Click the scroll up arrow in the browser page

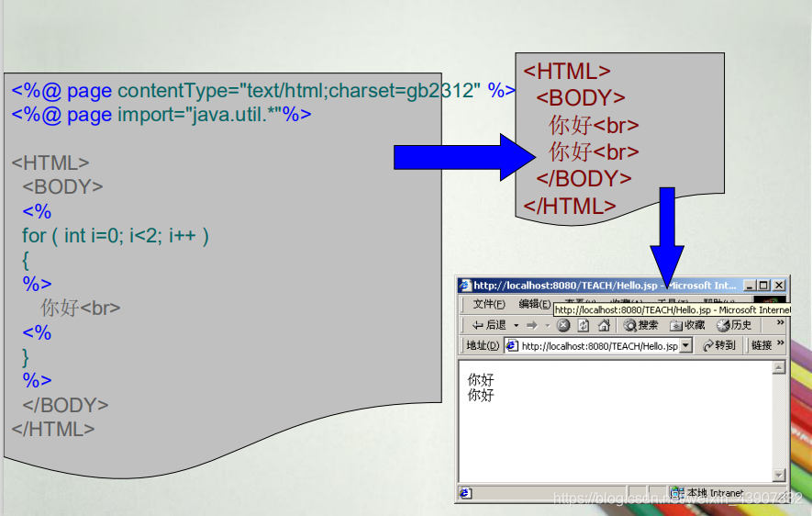[779, 367]
